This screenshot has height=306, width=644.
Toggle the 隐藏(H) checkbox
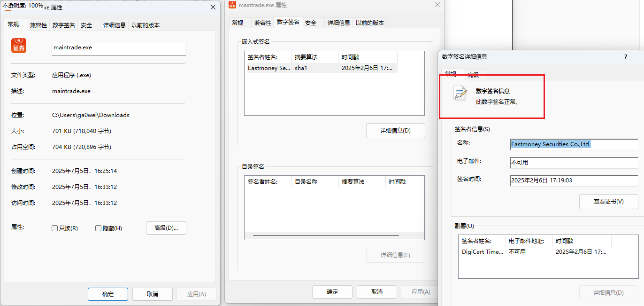(99, 228)
